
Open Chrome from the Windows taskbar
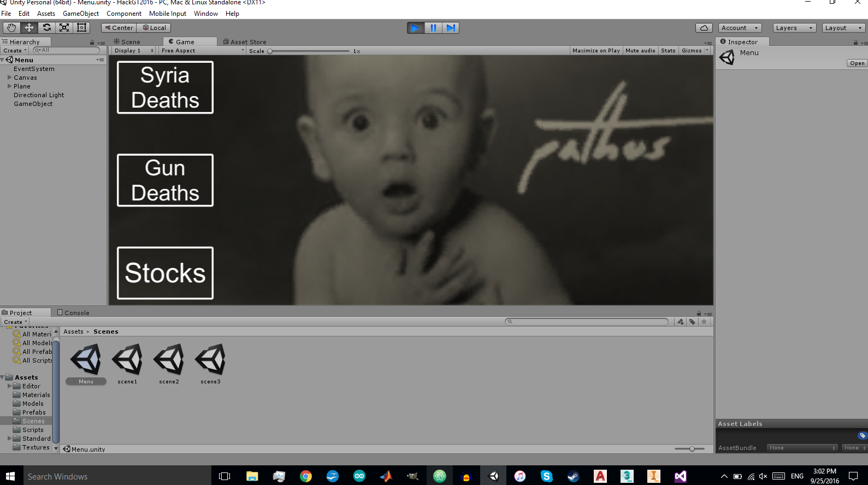[305, 476]
